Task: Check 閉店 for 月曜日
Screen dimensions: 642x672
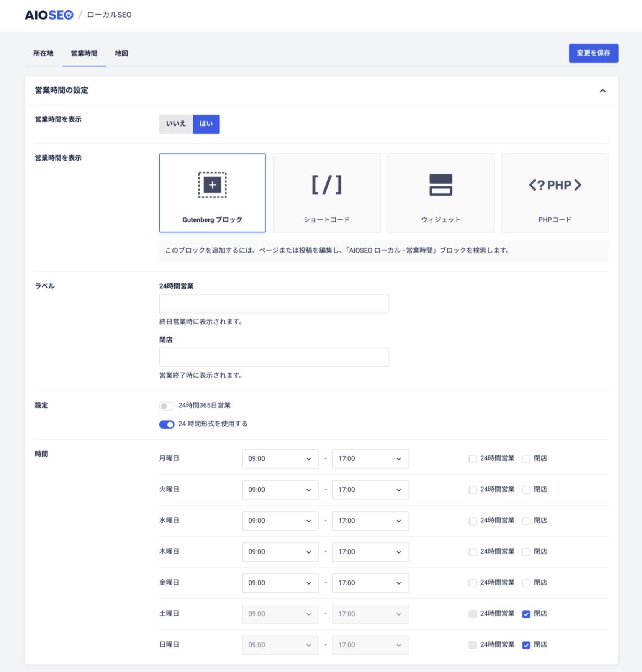Action: click(x=526, y=459)
